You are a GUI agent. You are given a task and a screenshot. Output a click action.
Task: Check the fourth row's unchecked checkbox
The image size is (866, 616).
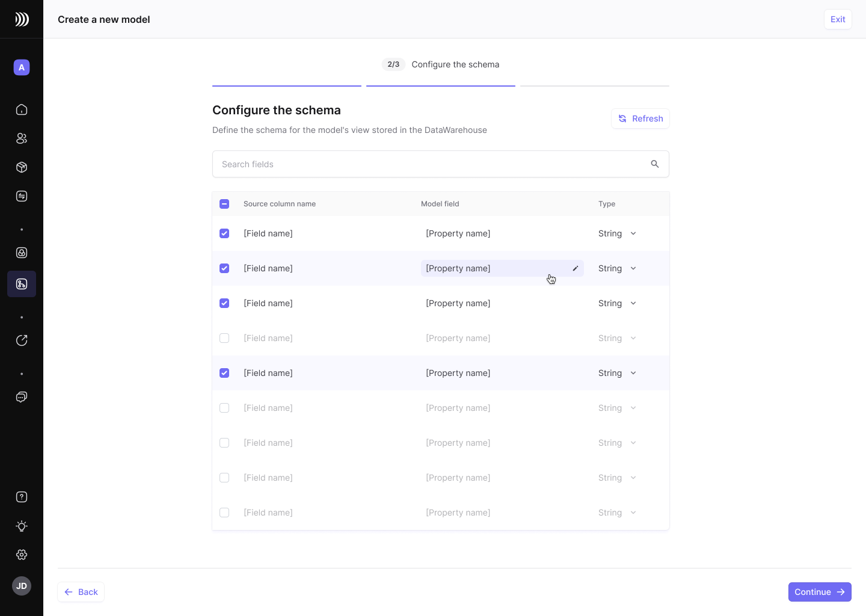click(x=224, y=338)
